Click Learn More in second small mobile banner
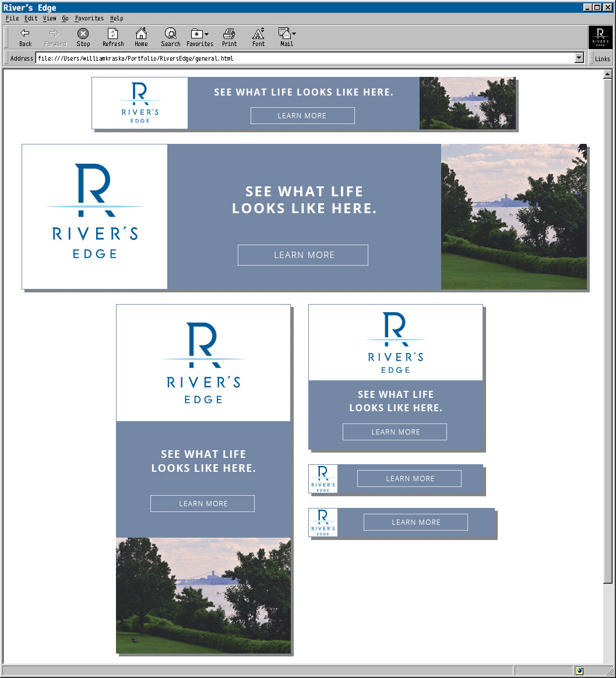616x678 pixels. 416,522
